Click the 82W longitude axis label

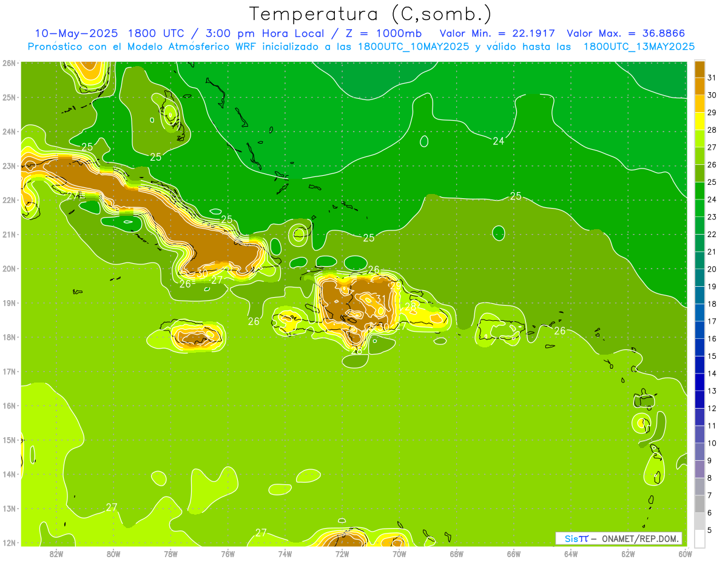[56, 553]
